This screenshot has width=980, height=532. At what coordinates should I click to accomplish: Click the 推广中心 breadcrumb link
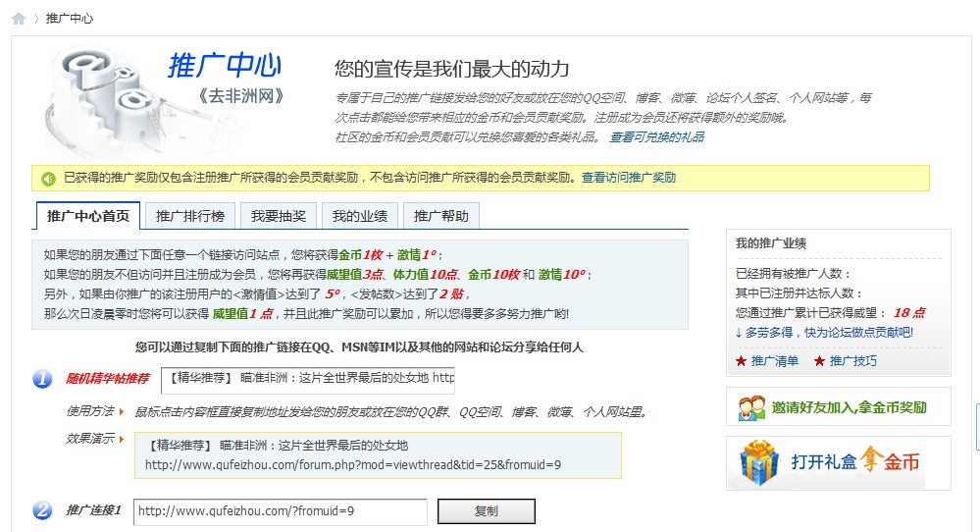point(70,19)
